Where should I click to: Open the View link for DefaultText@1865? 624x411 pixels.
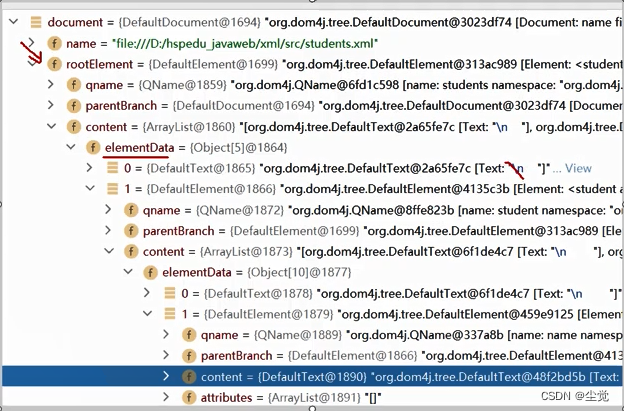pyautogui.click(x=578, y=168)
